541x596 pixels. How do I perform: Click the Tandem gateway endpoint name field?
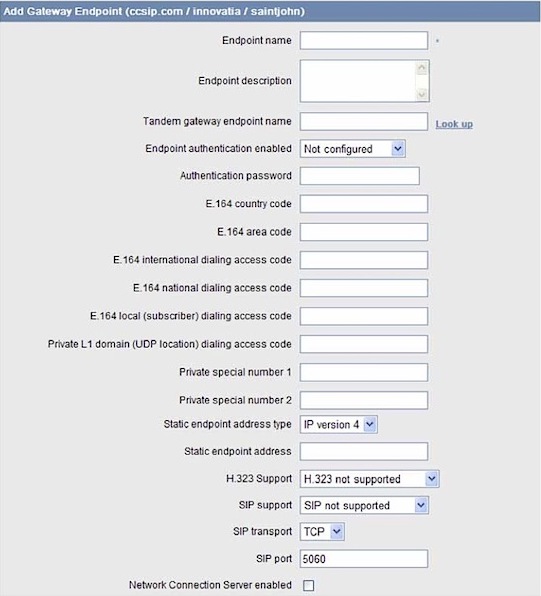coord(363,122)
